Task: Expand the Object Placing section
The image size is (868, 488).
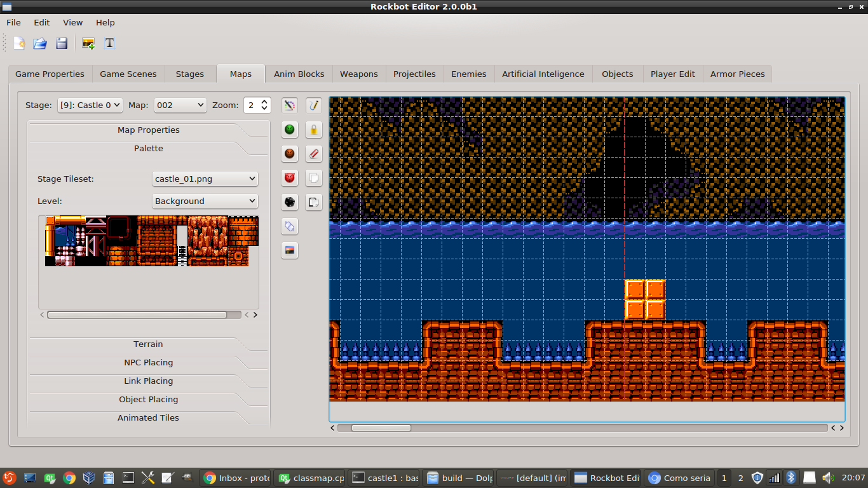Action: coord(149,399)
